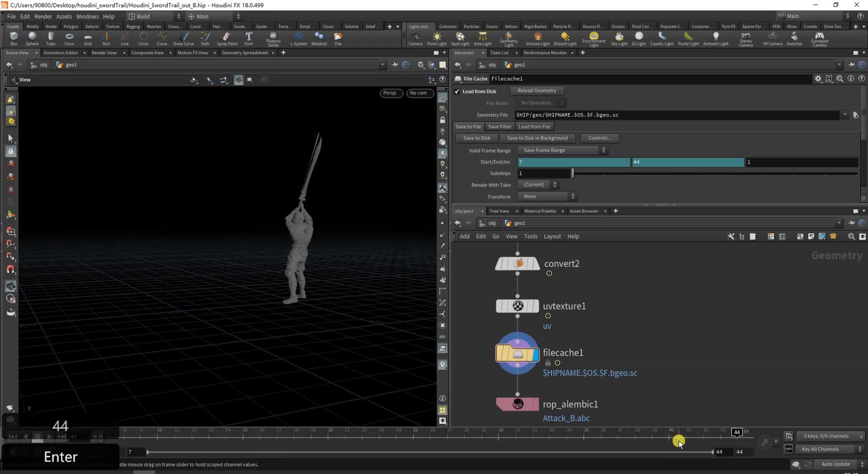Toggle the Load from Disk checkbox

(x=457, y=91)
